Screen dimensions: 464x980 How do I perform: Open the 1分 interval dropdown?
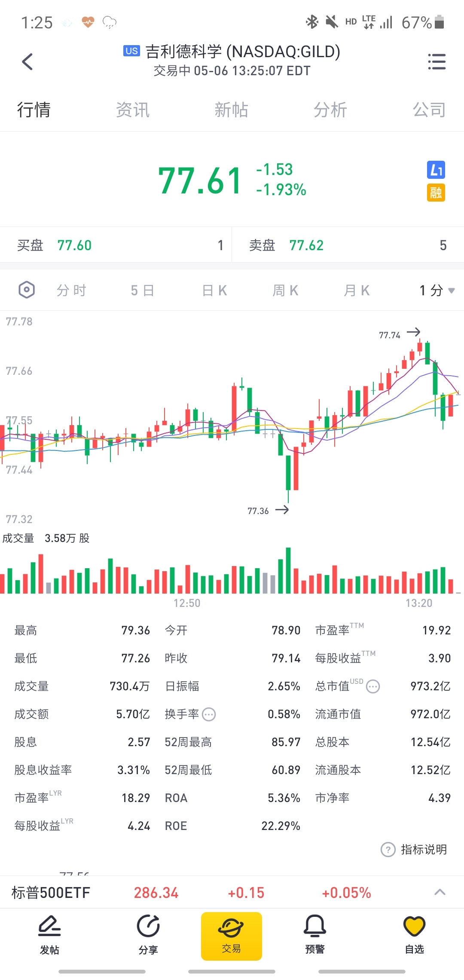(437, 291)
